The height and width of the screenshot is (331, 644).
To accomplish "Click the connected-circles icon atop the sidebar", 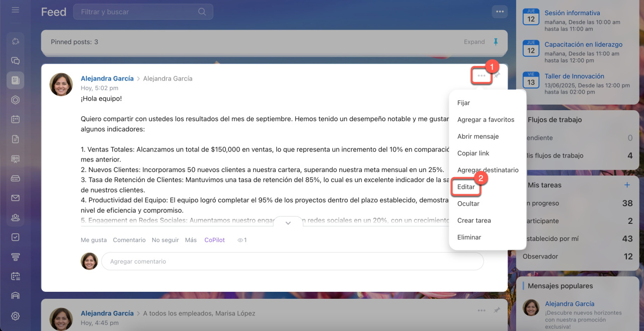I will 15,41.
